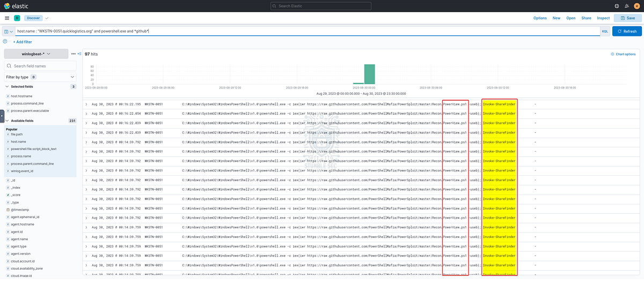Expand the Filter by type dropdown

point(40,77)
